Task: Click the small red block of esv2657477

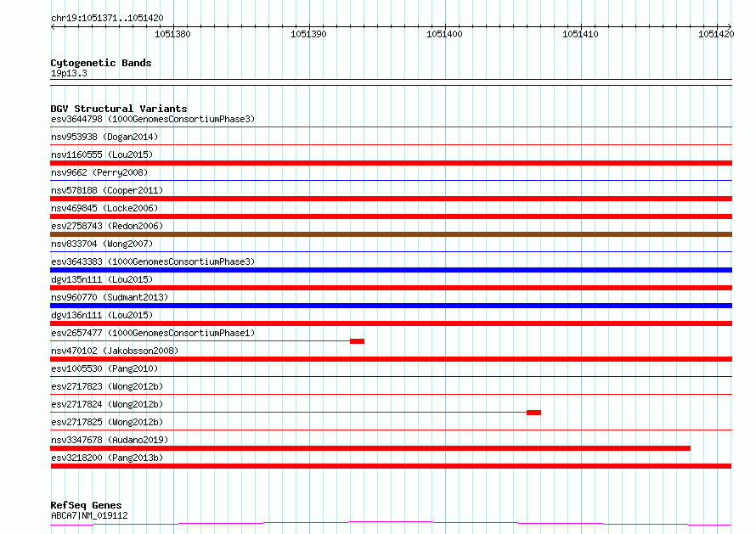Action: click(x=358, y=341)
